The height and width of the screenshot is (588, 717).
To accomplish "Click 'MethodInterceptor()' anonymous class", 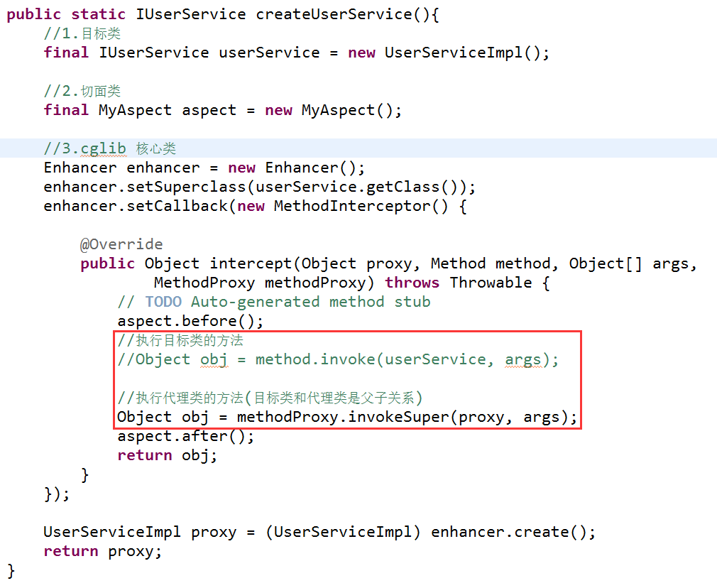I will coord(361,207).
